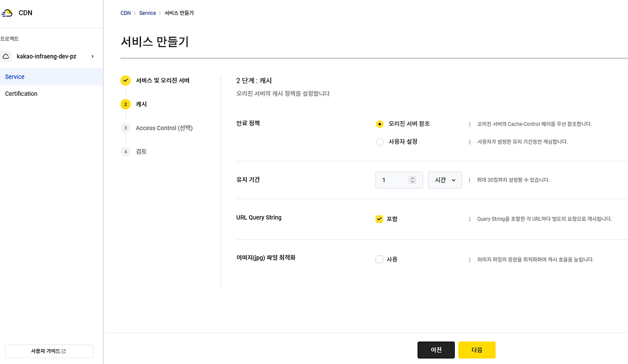Click the 다음 button

[476, 350]
